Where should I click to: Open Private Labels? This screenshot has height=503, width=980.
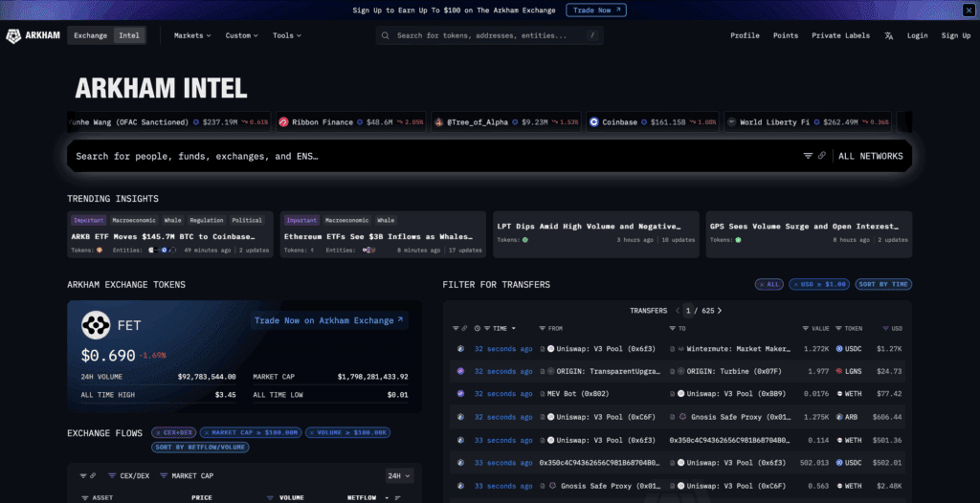[x=840, y=35]
